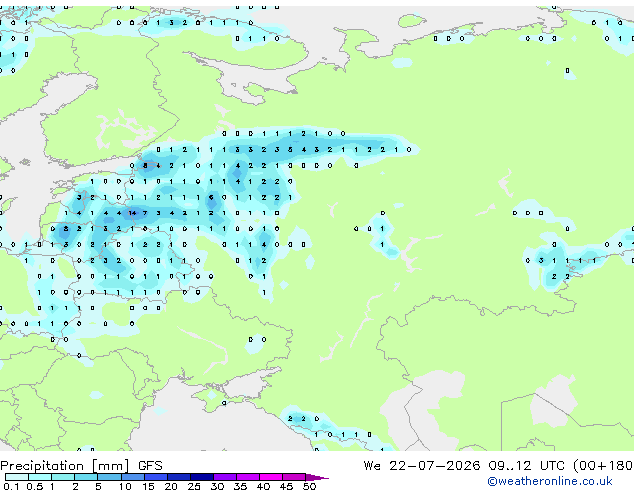Click the "35" legend scale label
Screen dimensions: 634x490
coord(240,486)
